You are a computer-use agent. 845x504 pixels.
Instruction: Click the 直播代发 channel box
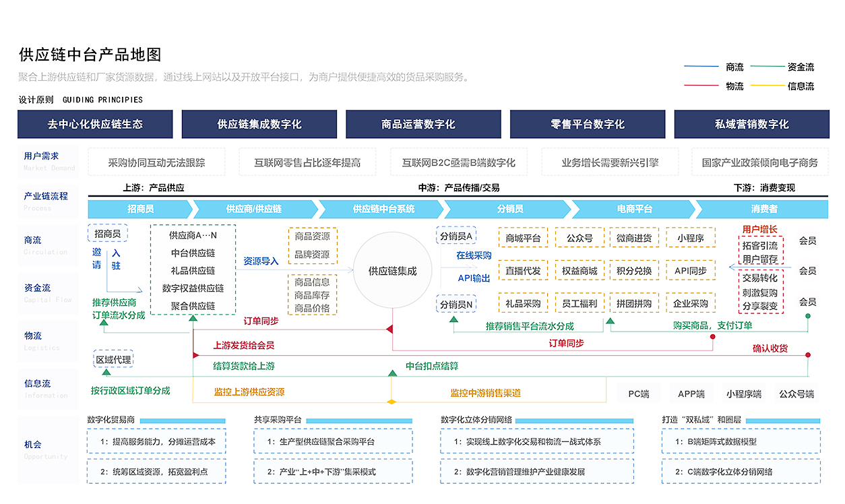click(523, 271)
